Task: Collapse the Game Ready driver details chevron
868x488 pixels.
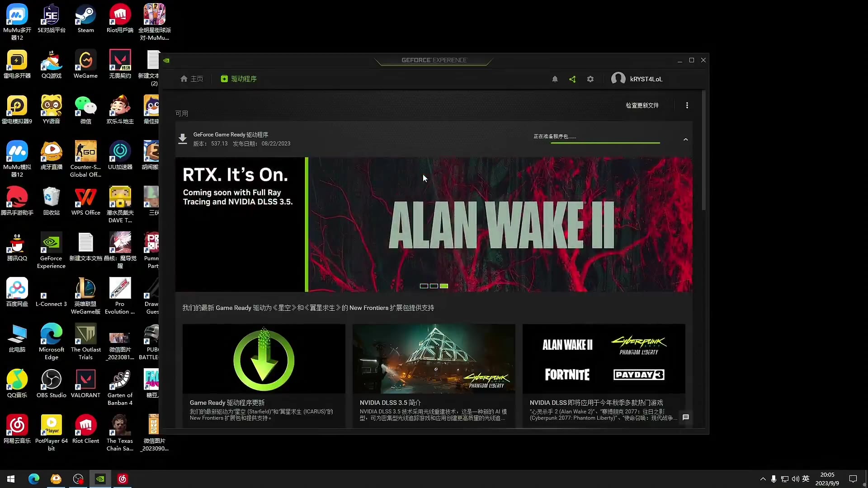Action: tap(685, 139)
